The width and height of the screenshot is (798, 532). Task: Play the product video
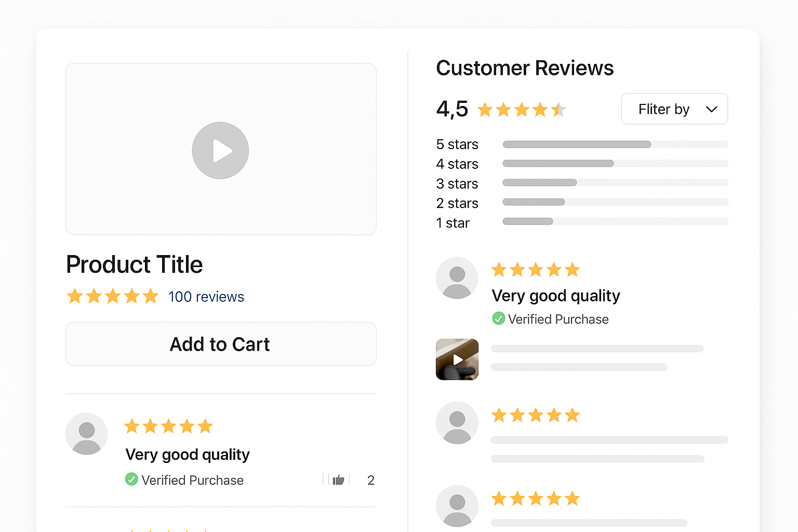[220, 150]
